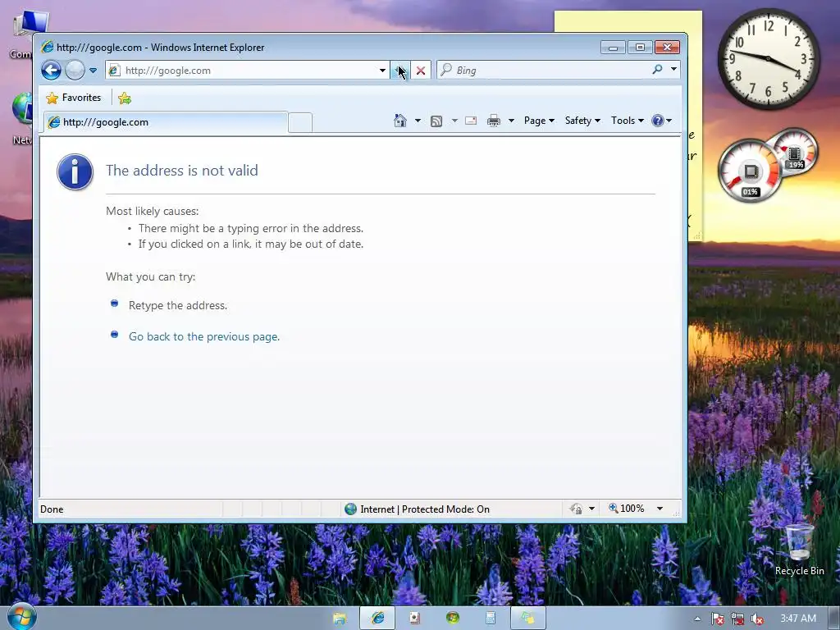Screen dimensions: 840x630
Task: Click the Action Center flag icon
Action: tap(717, 619)
